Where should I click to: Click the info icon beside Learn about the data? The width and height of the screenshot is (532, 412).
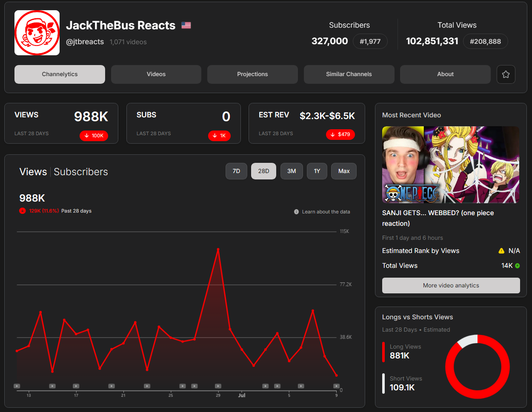tap(296, 212)
